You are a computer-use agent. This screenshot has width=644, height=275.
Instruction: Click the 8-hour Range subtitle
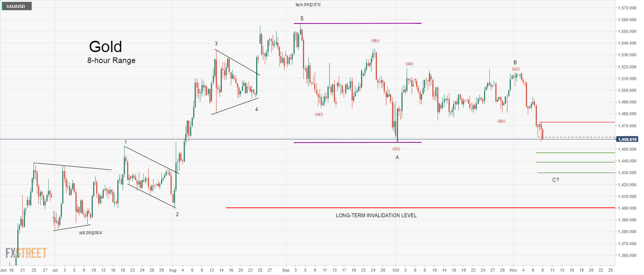111,60
